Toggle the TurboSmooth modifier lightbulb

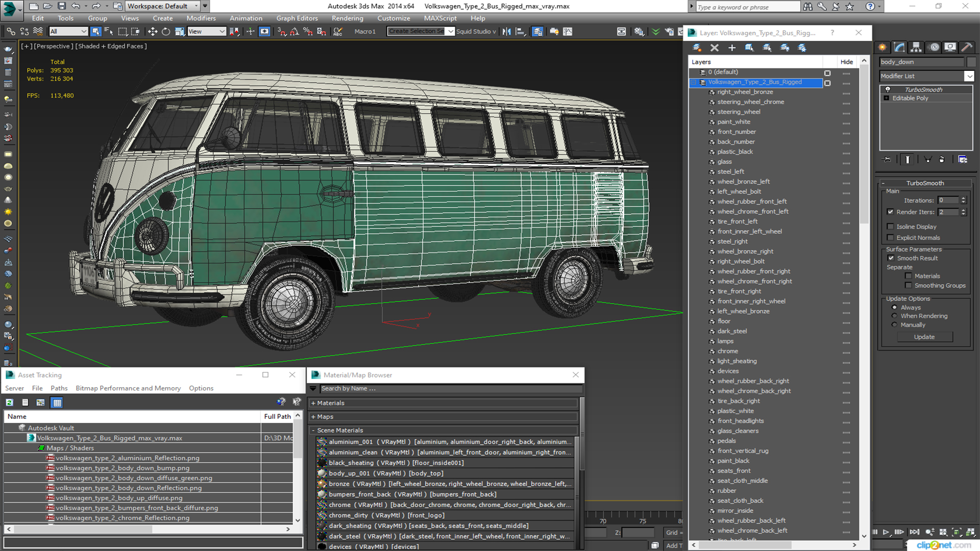pos(888,89)
